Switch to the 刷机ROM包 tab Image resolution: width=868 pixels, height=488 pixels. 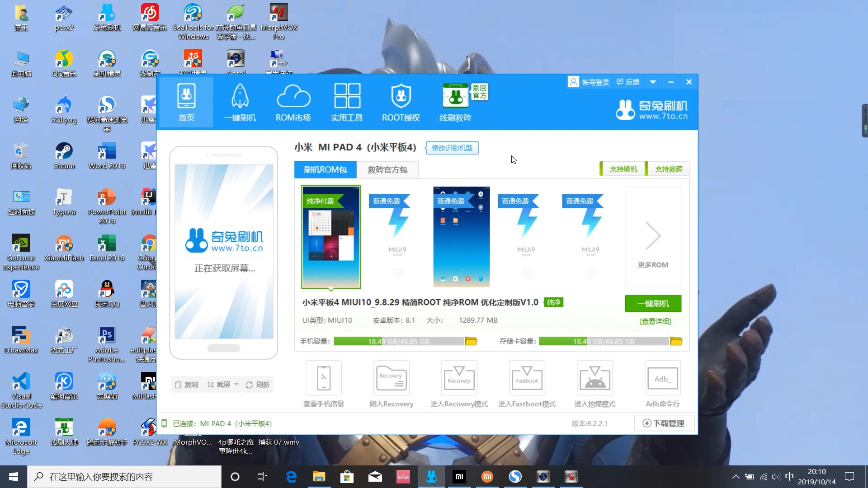coord(325,169)
